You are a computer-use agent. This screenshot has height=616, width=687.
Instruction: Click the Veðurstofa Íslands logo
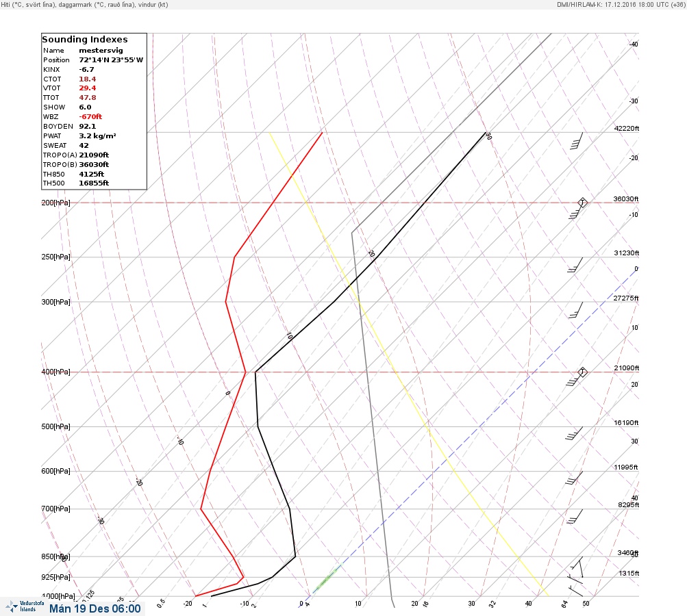25,606
